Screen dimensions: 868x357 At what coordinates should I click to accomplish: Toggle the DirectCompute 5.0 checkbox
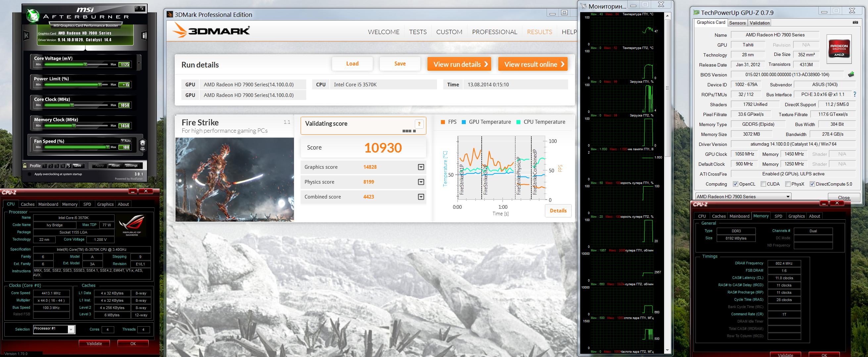[812, 184]
